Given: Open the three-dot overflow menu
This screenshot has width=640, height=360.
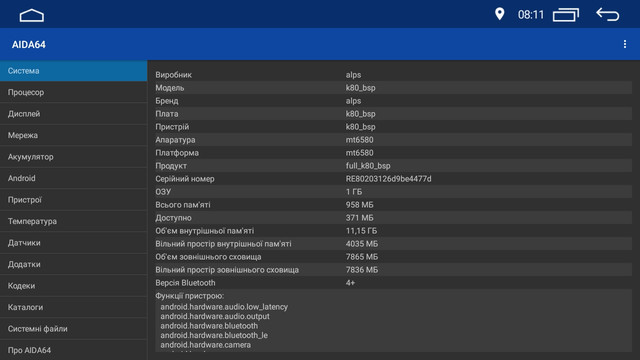Looking at the screenshot, I should tap(624, 44).
